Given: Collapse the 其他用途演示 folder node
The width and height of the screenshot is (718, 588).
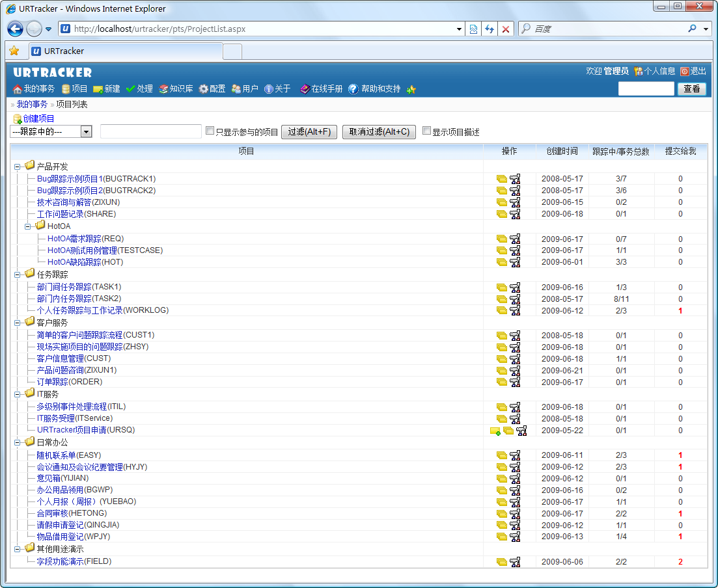Looking at the screenshot, I should [17, 549].
